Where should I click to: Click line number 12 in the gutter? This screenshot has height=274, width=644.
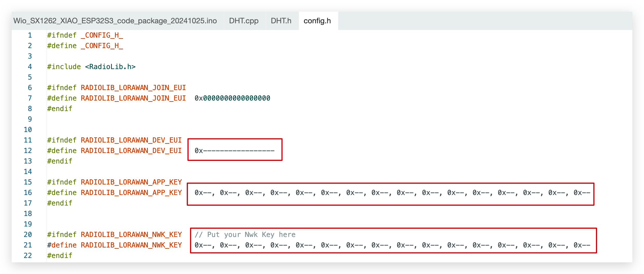pos(28,151)
